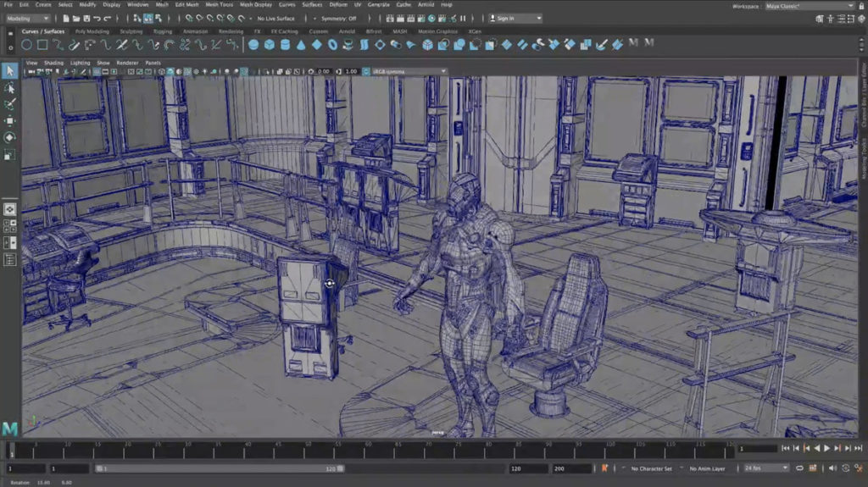Go to end of playback range

point(859,448)
